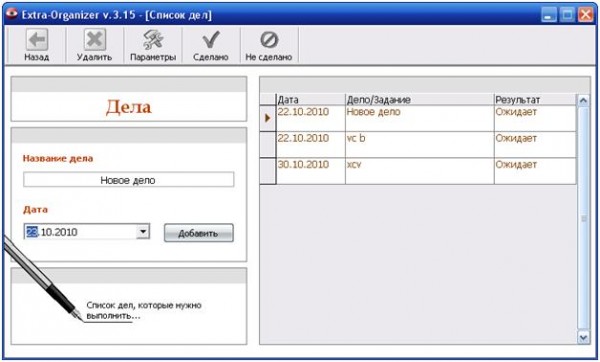
Task: Focus the Название дела input field
Action: [128, 180]
